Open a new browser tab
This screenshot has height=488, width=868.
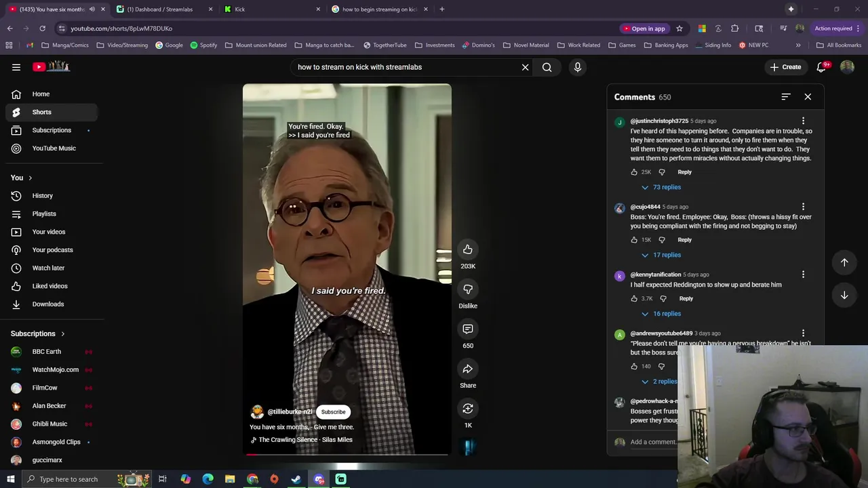[x=441, y=9]
